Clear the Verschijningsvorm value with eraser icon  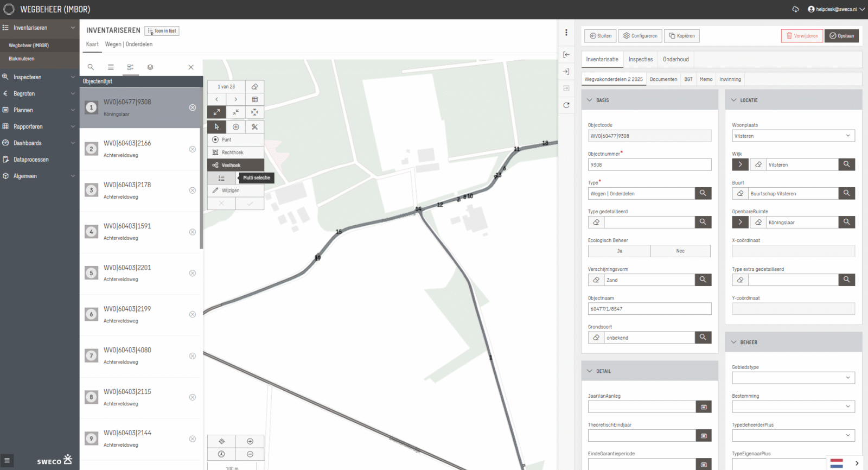596,280
